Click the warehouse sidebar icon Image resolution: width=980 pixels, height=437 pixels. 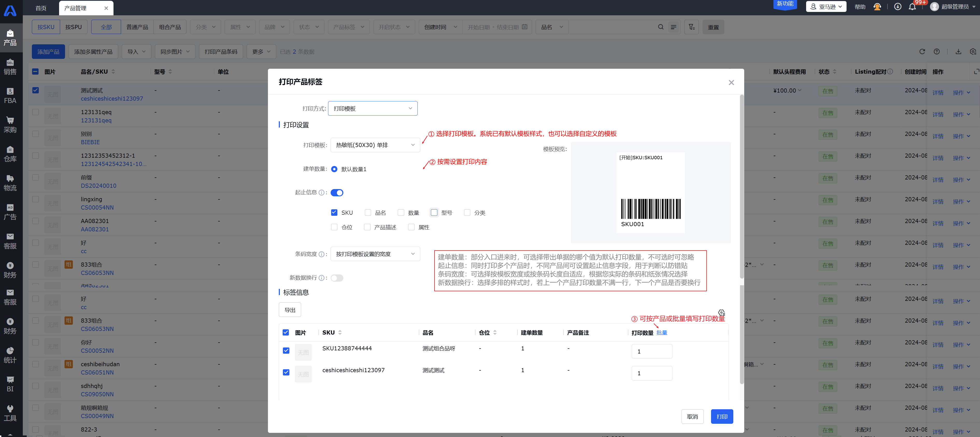[x=11, y=154]
